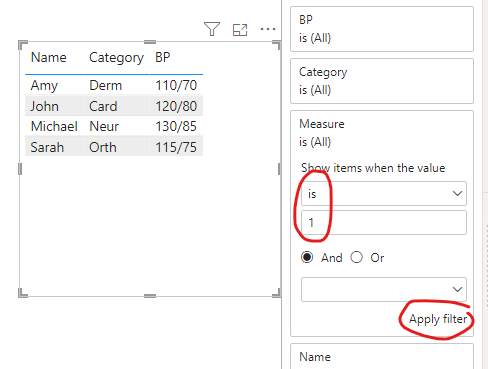Screen dimensions: 488x369
Task: Click the Card category cell
Action: click(103, 106)
